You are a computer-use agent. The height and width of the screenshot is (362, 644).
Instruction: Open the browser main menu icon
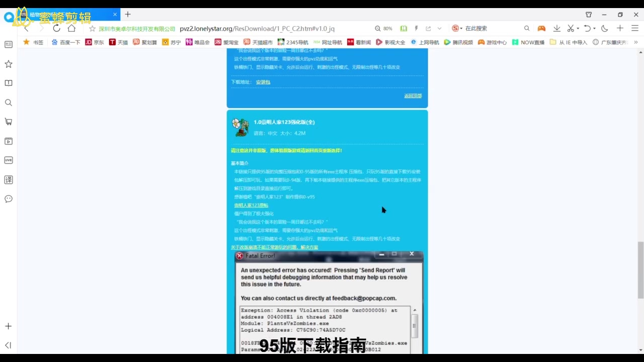[x=635, y=29]
